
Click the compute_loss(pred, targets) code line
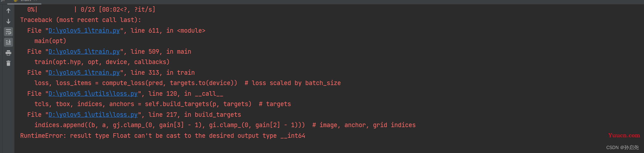click(x=188, y=83)
